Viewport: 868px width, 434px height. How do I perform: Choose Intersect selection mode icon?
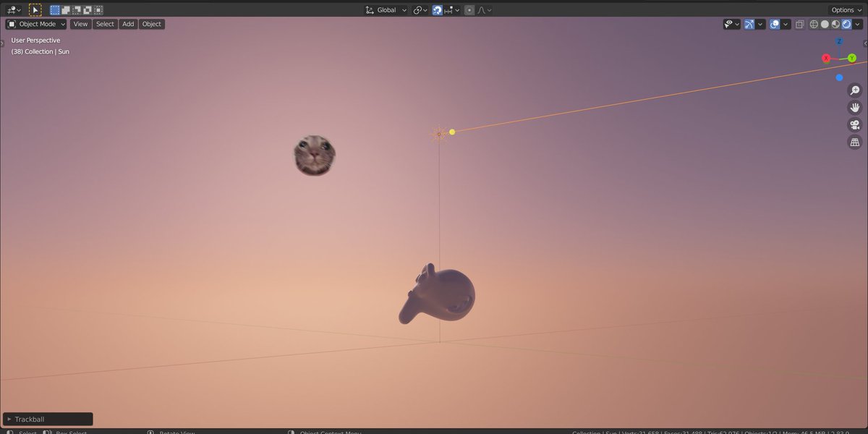pos(98,10)
